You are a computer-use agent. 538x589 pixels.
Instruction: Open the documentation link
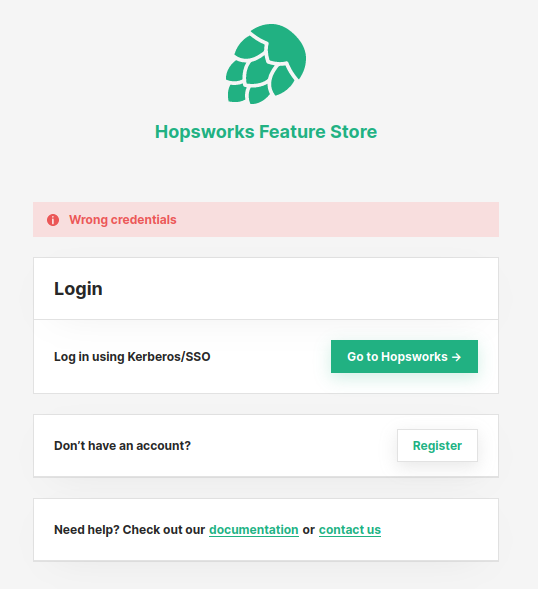[x=254, y=530]
